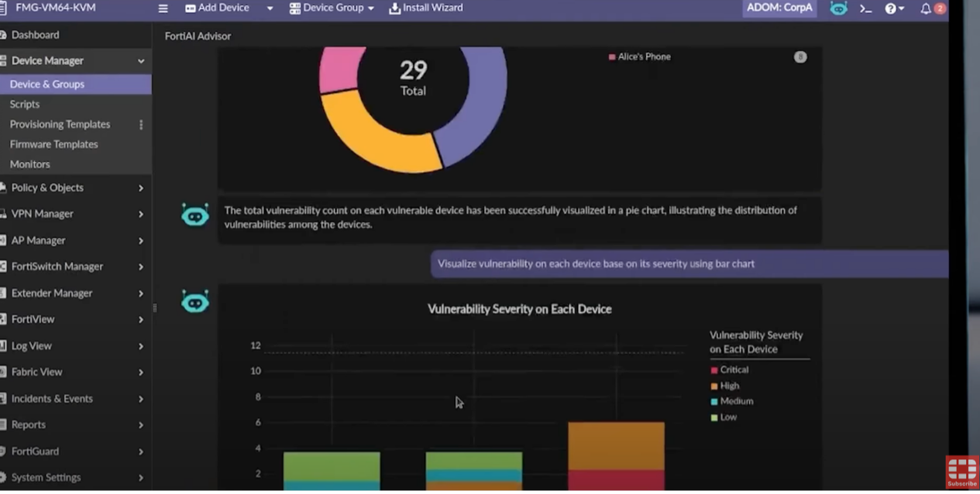Viewport: 980px width, 494px height.
Task: Click the "29 Total" donut center label
Action: (413, 77)
